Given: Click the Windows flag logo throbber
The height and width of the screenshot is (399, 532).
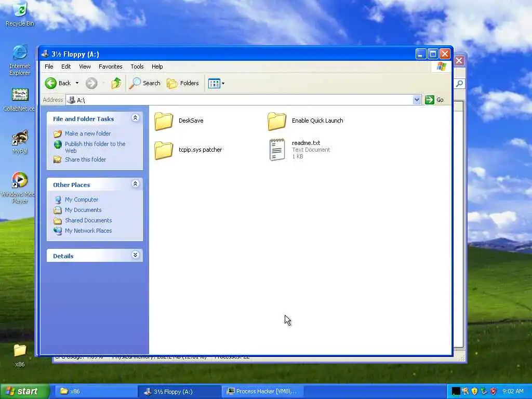Looking at the screenshot, I should tap(442, 66).
